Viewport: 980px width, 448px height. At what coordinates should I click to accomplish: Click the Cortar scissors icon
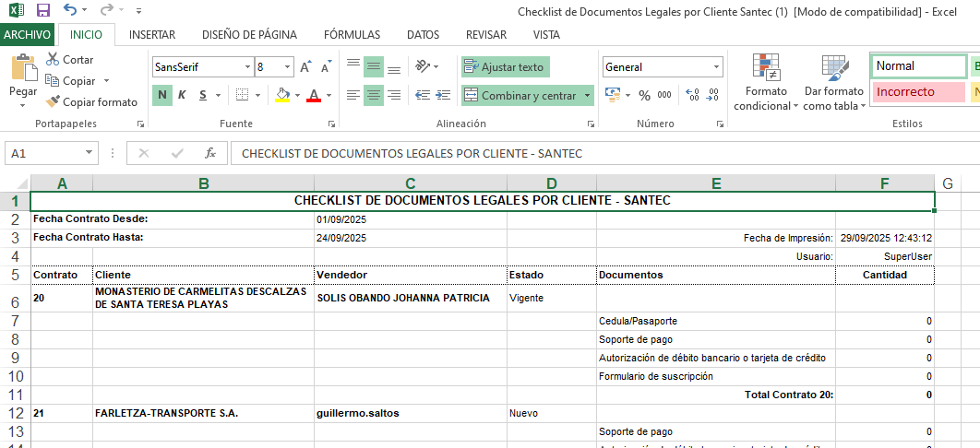click(x=53, y=60)
